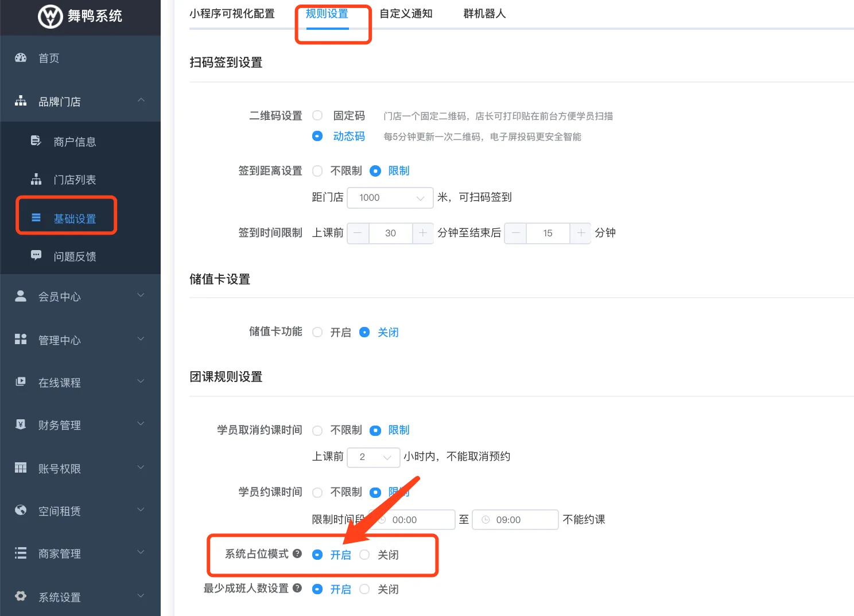
Task: Click the 会员中心 person icon
Action: [21, 296]
